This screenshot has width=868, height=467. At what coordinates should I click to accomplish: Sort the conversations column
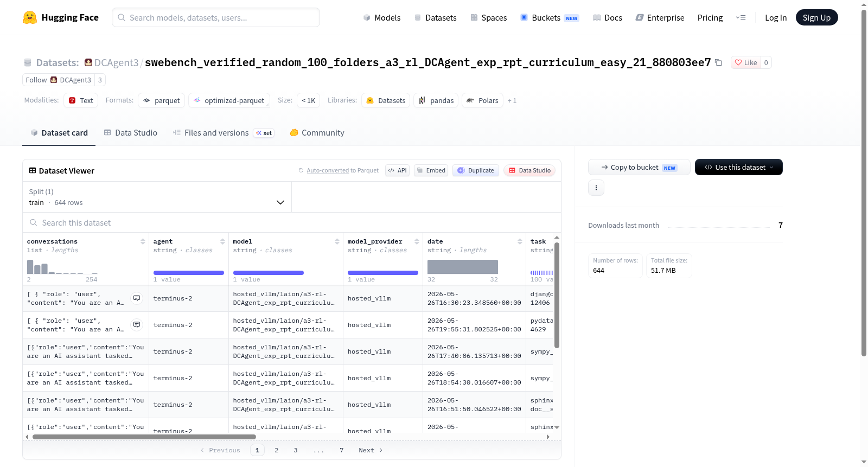(143, 241)
